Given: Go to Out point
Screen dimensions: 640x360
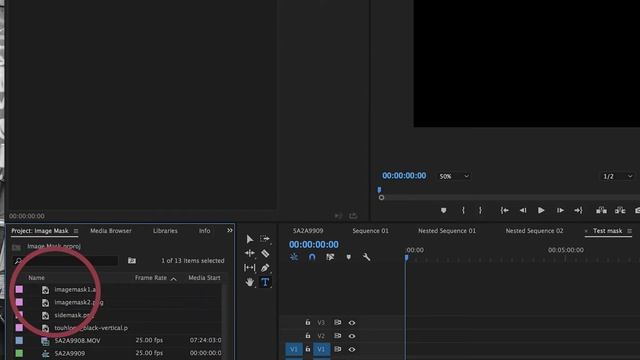Looking at the screenshot, I should click(578, 210).
